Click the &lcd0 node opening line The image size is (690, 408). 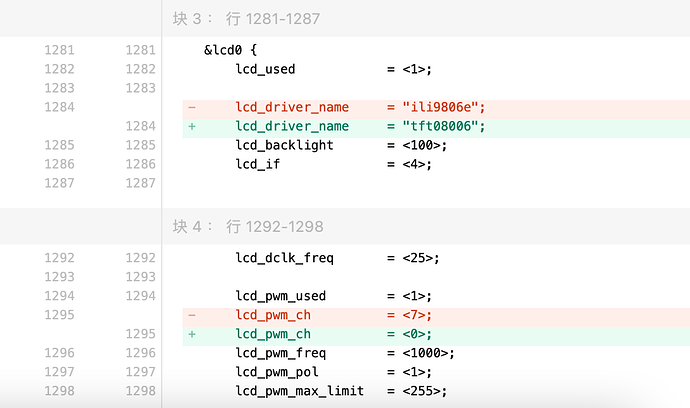pyautogui.click(x=230, y=50)
